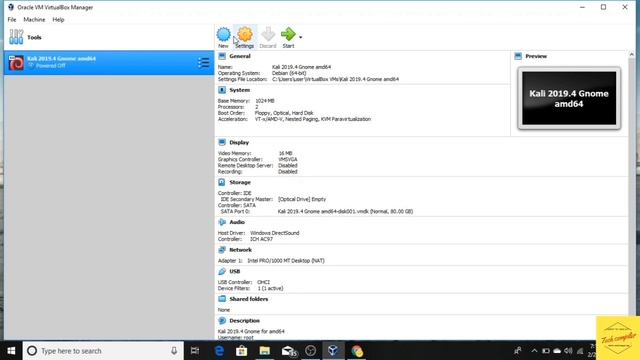Click the Description section icon
This screenshot has height=360, width=640.
pyautogui.click(x=222, y=321)
